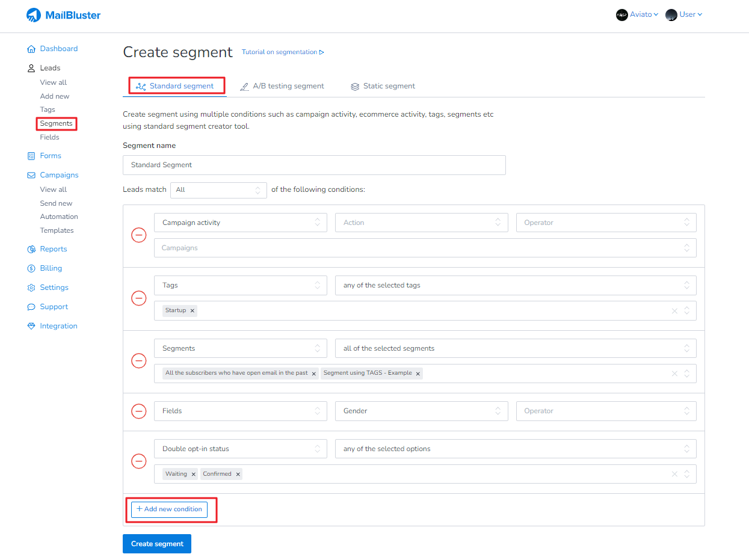Open the Dashboard from sidebar

coord(58,49)
